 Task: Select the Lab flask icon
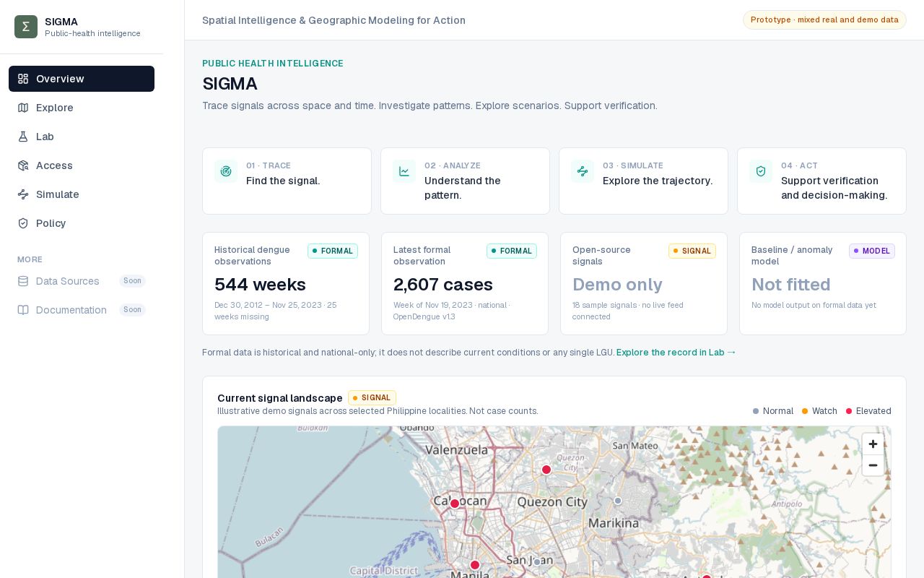[23, 137]
